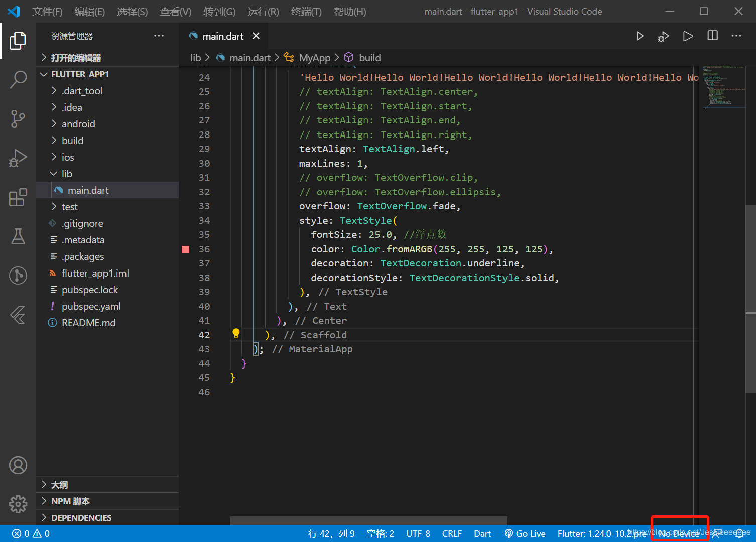This screenshot has width=756, height=542.
Task: Expand the 大纲 outline section
Action: [108, 485]
